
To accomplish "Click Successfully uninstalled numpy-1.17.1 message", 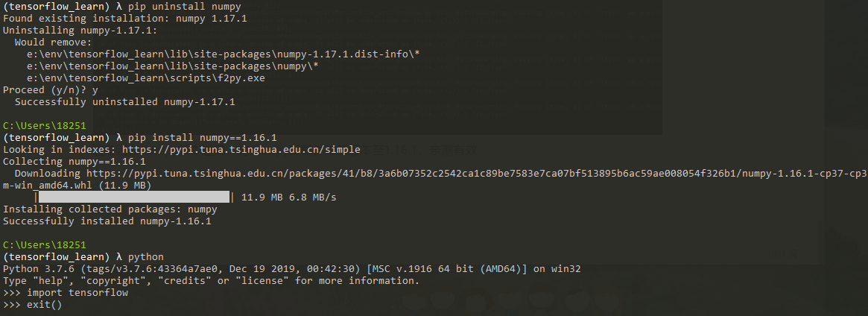I will [124, 102].
